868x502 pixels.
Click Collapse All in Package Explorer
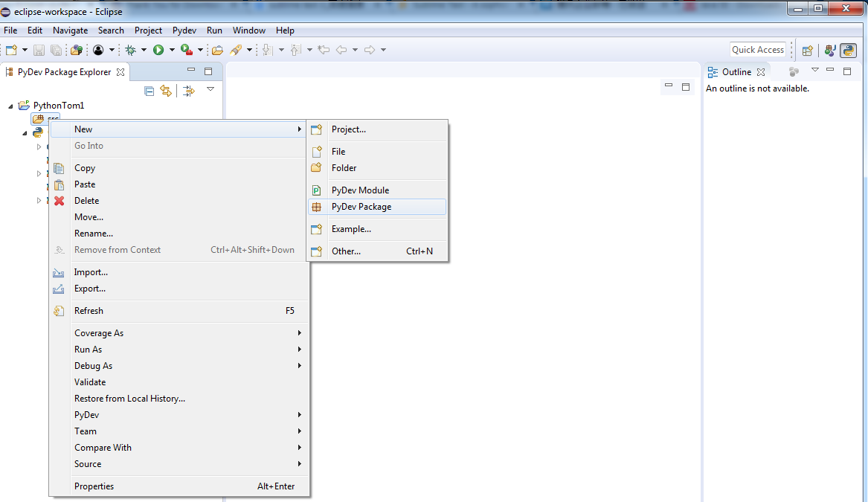point(149,91)
